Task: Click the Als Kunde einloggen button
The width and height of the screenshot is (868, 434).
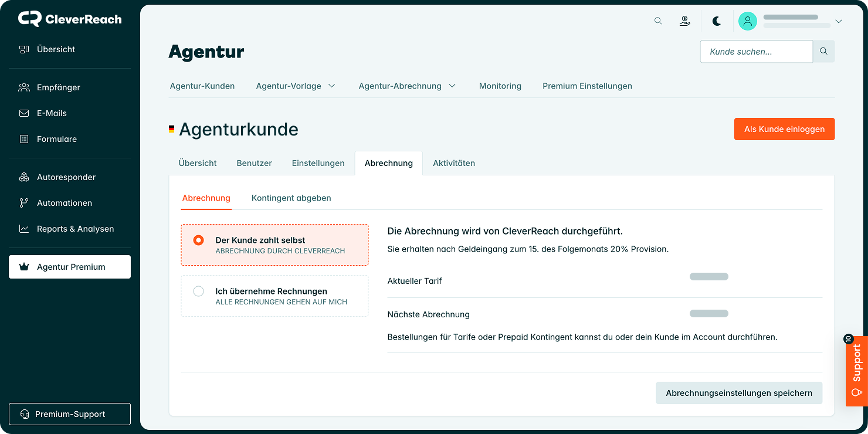Action: (784, 129)
